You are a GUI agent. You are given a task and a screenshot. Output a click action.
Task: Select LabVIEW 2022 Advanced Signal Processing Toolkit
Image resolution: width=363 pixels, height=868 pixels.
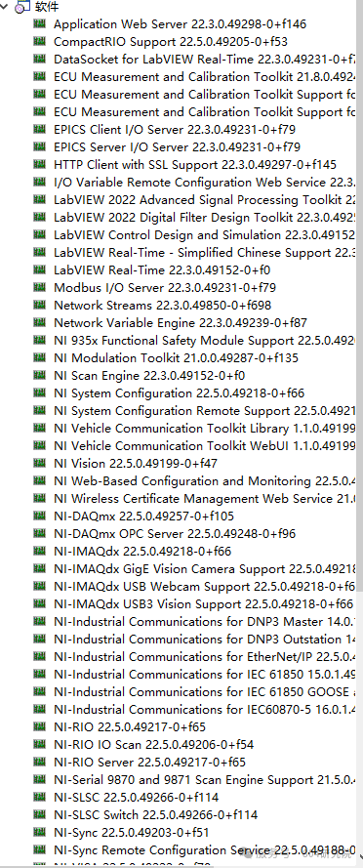pos(205,199)
